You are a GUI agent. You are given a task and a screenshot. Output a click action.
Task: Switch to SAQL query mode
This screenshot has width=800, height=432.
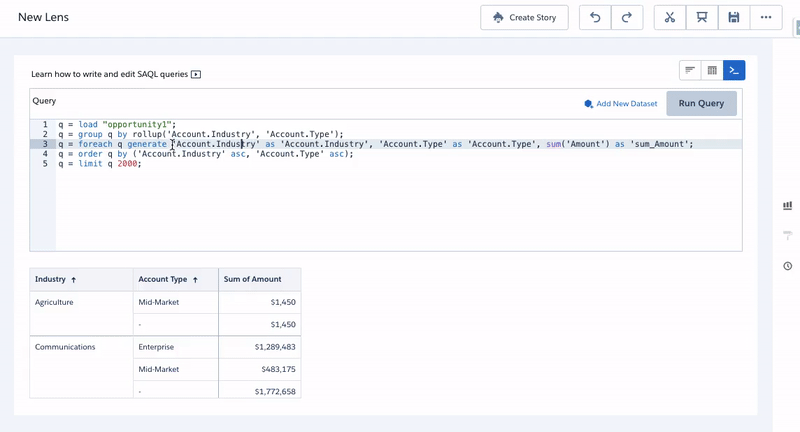click(x=734, y=70)
